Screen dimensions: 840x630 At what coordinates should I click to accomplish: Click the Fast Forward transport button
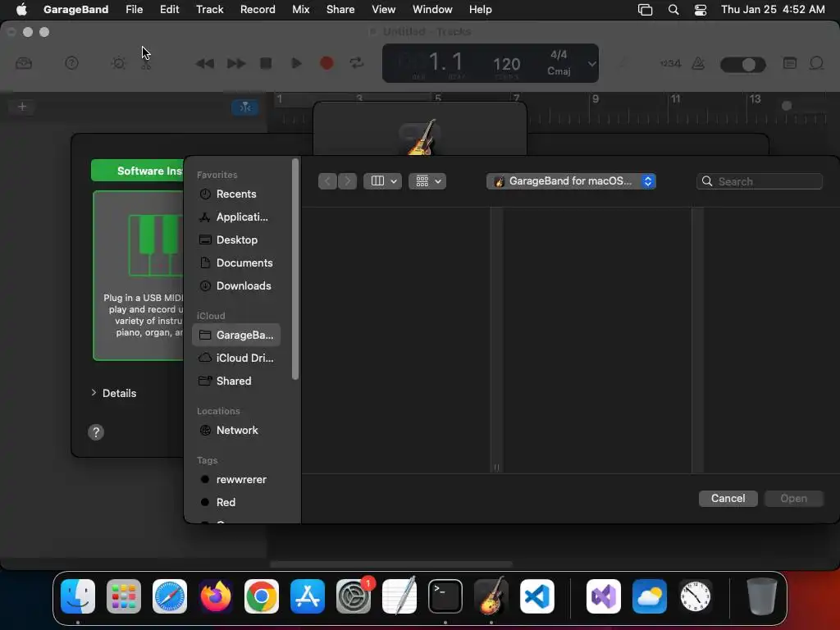(235, 64)
